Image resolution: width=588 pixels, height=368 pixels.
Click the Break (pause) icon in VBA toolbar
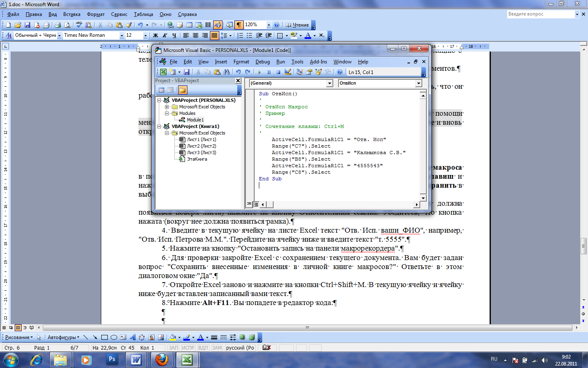click(x=269, y=72)
